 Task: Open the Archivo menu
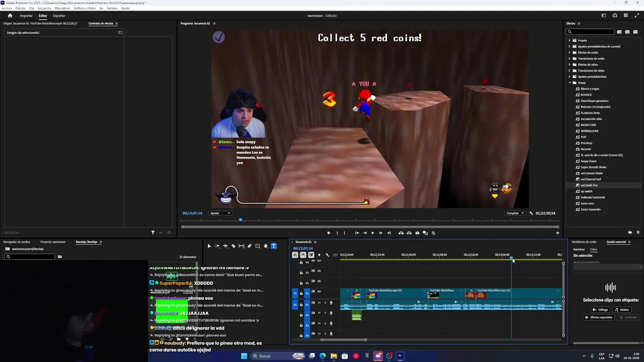click(7, 9)
